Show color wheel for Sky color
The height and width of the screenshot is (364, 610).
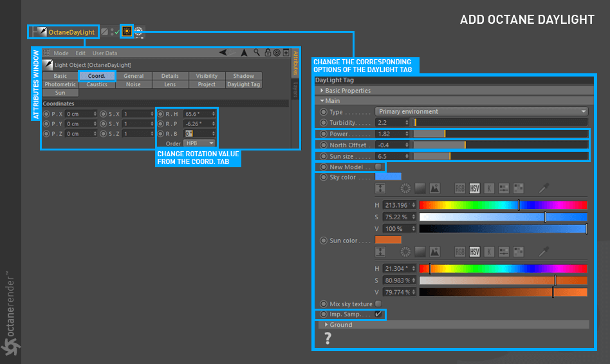pos(405,188)
